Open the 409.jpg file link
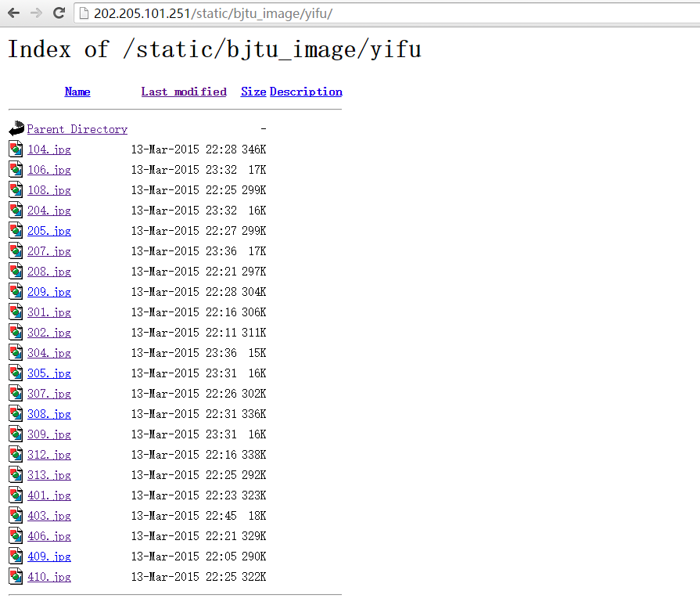This screenshot has height=598, width=700. [49, 557]
